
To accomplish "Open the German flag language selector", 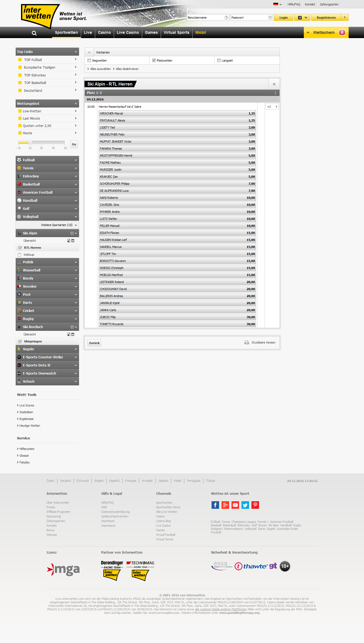I will pyautogui.click(x=277, y=4).
